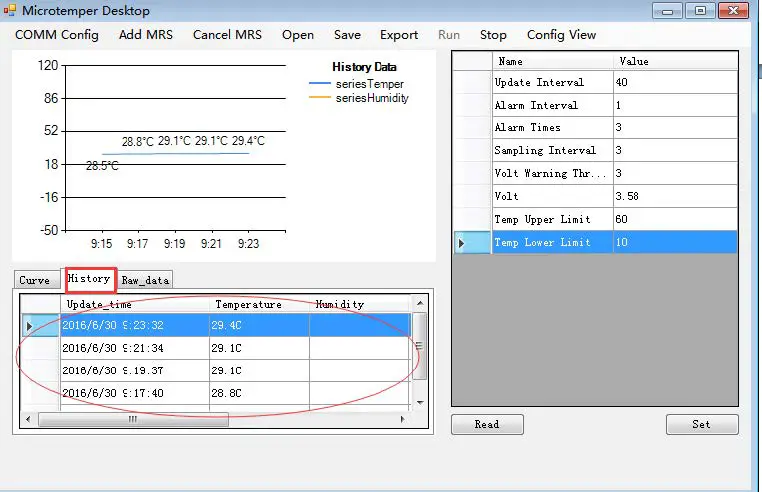The image size is (762, 492).
Task: Select the Volt value 3.58 cell
Action: (x=675, y=196)
